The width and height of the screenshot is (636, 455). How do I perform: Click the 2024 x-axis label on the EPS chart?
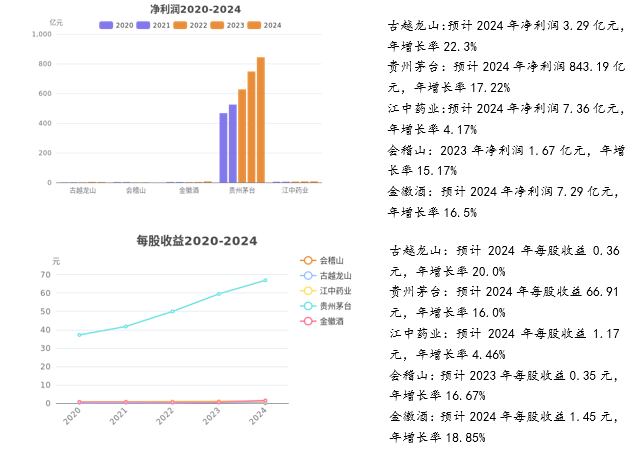[x=258, y=416]
